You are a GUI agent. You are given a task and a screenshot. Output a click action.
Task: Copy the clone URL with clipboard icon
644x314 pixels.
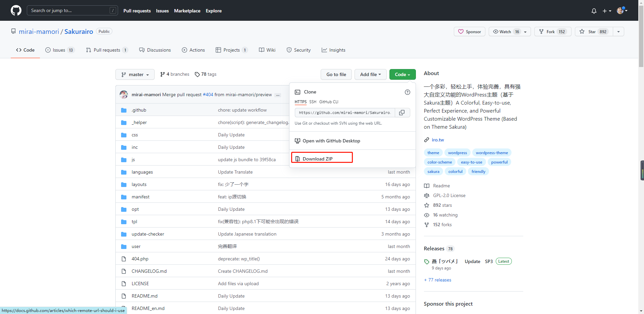coord(402,113)
